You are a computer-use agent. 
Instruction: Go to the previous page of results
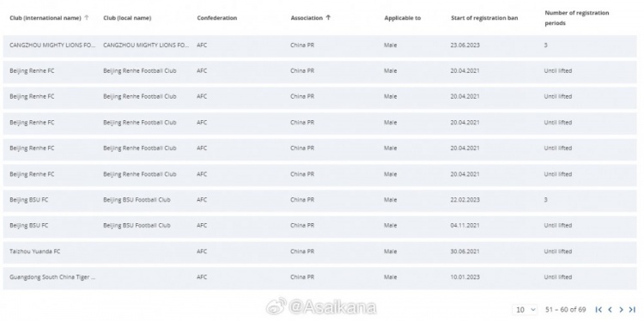pyautogui.click(x=610, y=310)
